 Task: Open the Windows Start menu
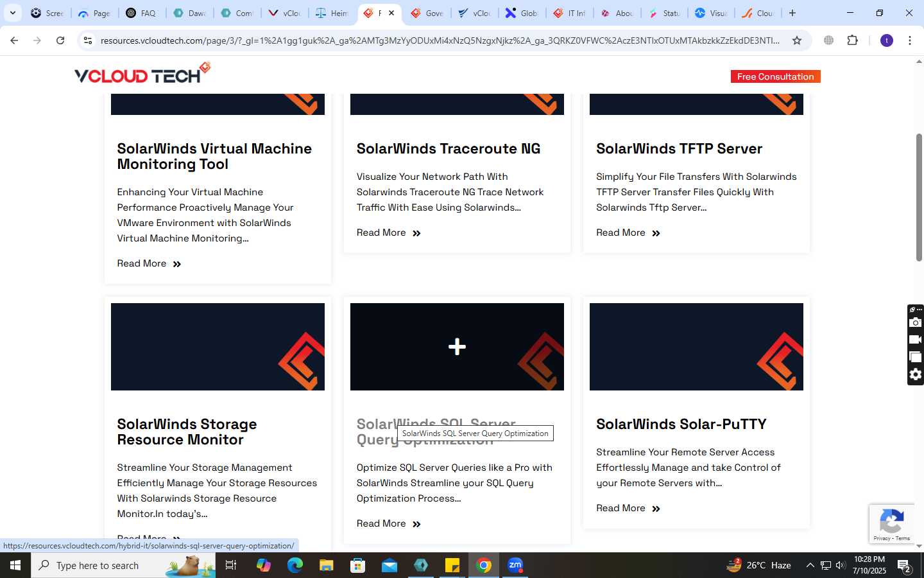pos(15,565)
